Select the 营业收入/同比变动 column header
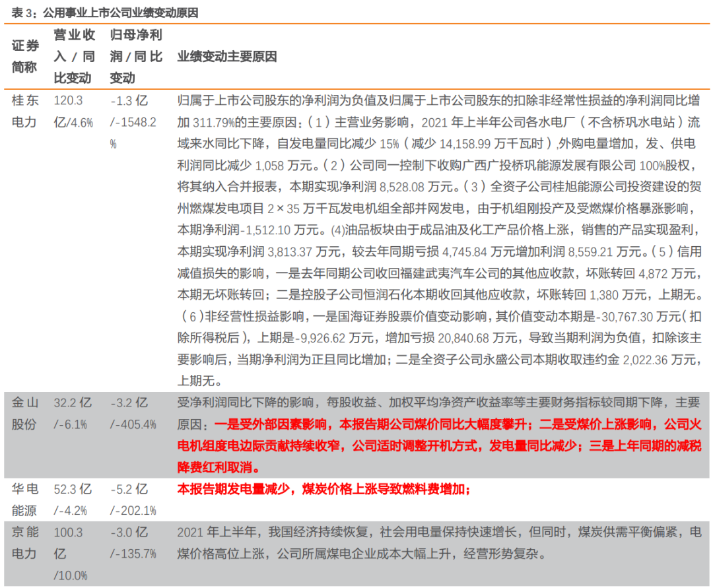Screen dimensions: 713x588 click(x=74, y=56)
